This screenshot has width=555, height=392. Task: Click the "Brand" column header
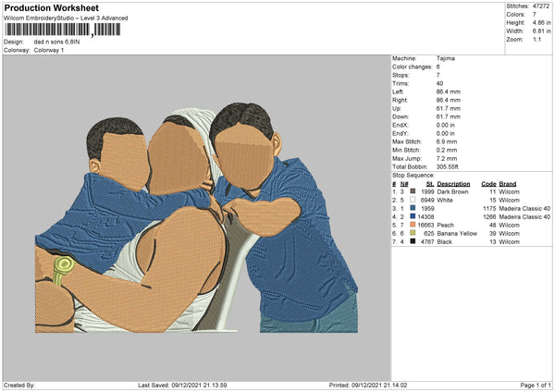click(508, 184)
